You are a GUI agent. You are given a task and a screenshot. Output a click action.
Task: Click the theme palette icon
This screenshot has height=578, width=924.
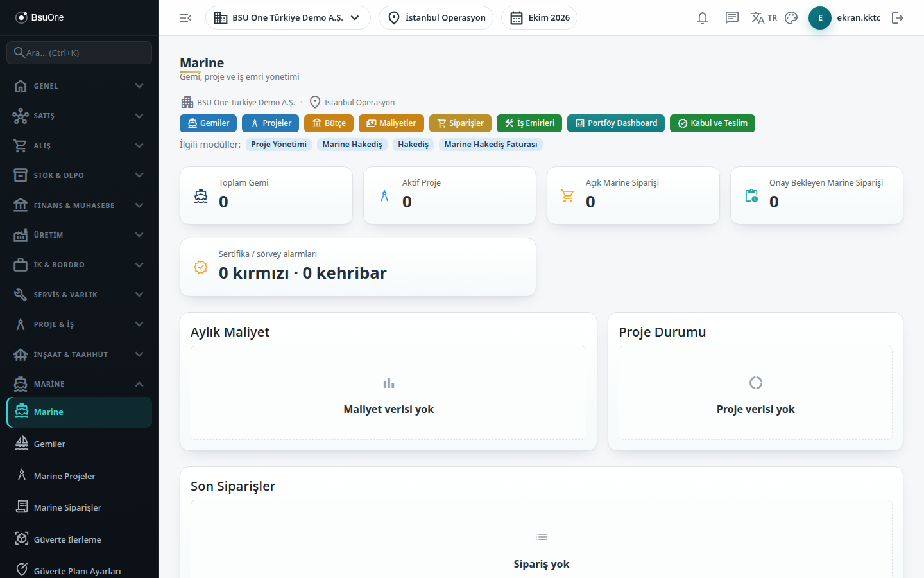click(791, 18)
